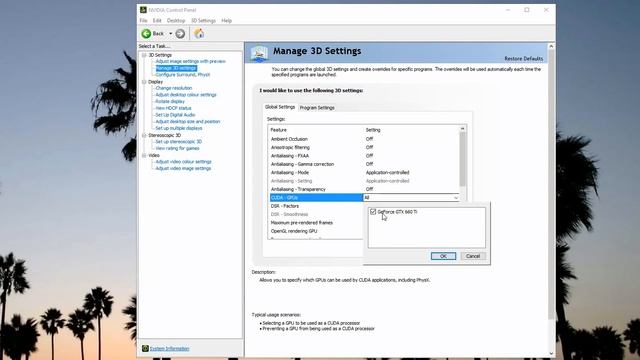Viewport: 640px width, 360px height.
Task: Click Restore Defaults link
Action: 524,59
